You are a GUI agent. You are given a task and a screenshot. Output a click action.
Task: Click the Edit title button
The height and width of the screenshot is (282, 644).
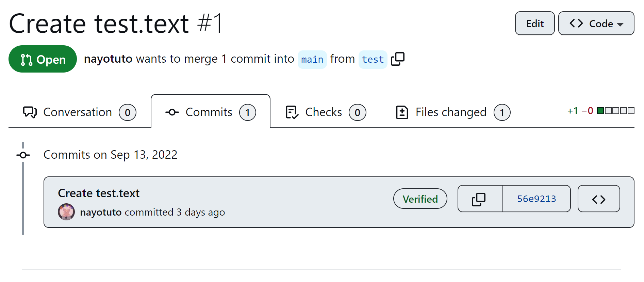pyautogui.click(x=534, y=23)
